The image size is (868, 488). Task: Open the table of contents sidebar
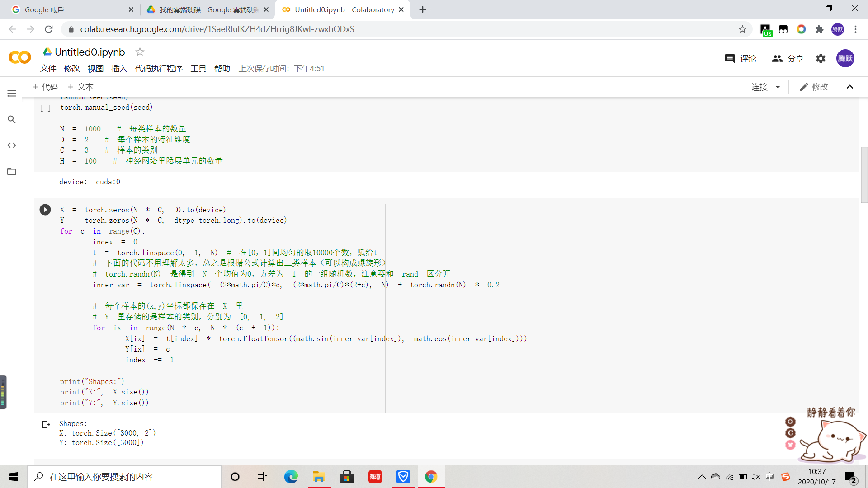point(12,94)
